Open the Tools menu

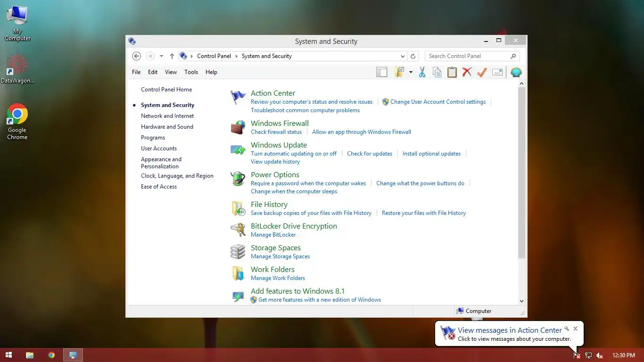click(191, 72)
